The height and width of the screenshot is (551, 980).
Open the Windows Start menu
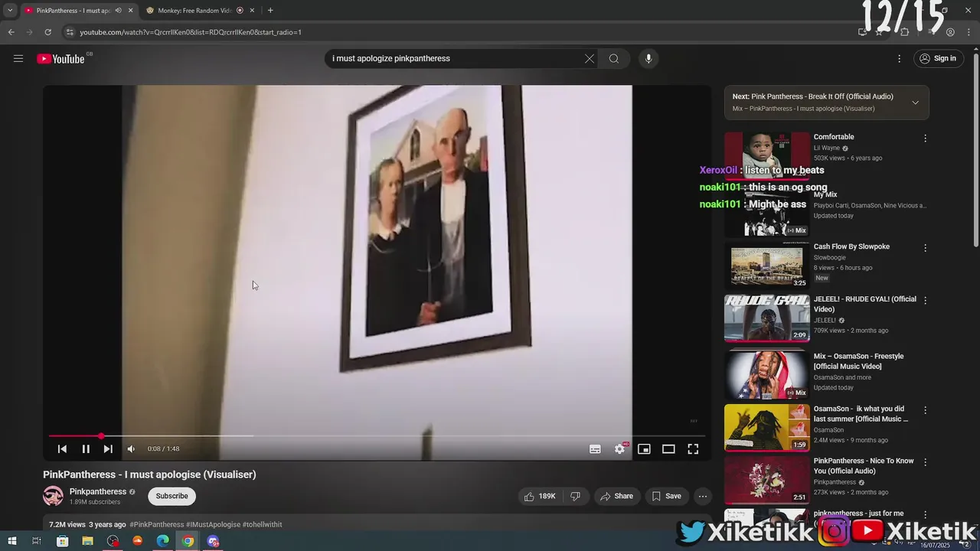[x=11, y=541]
